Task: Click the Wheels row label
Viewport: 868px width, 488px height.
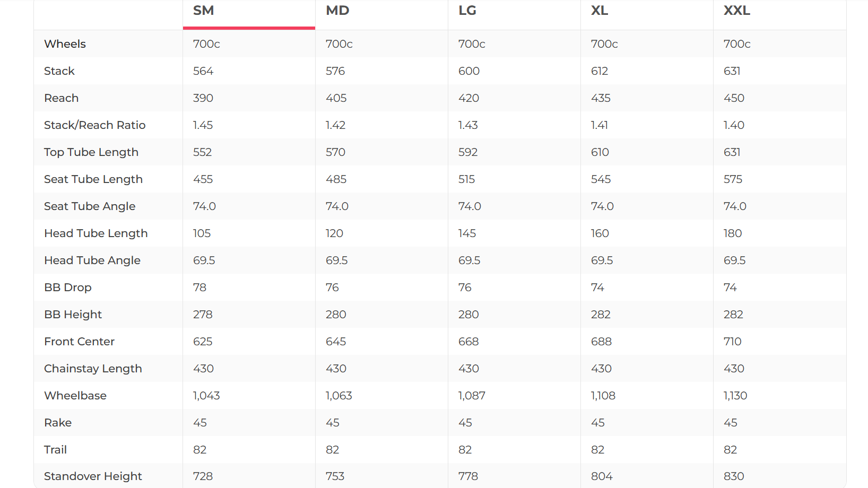Action: (65, 44)
